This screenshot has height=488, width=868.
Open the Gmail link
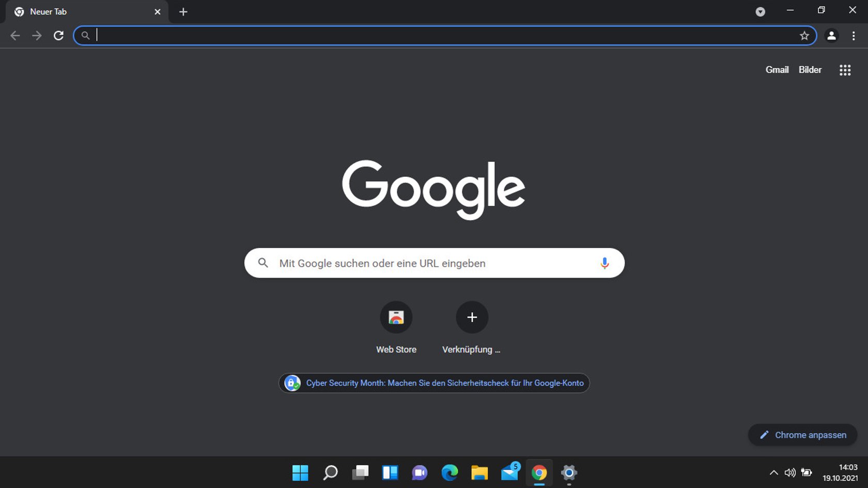coord(777,70)
